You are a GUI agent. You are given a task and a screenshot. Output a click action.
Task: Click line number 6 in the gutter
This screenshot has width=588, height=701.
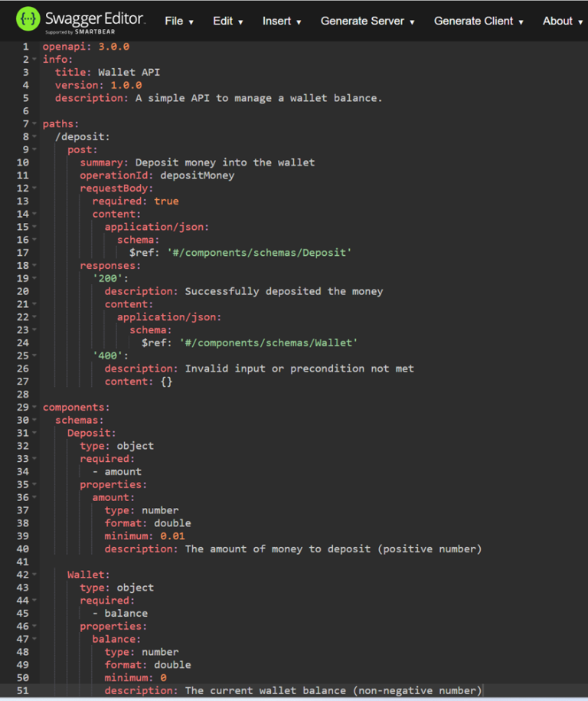point(26,111)
